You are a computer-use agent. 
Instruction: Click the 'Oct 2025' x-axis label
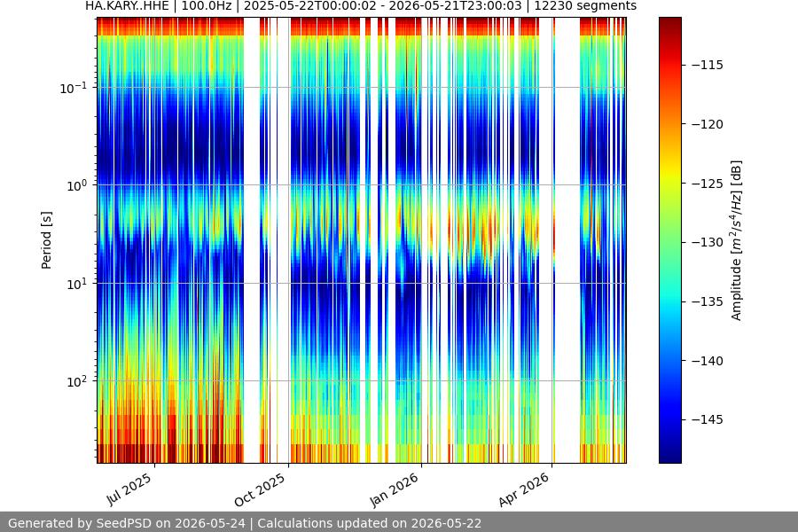pos(260,489)
